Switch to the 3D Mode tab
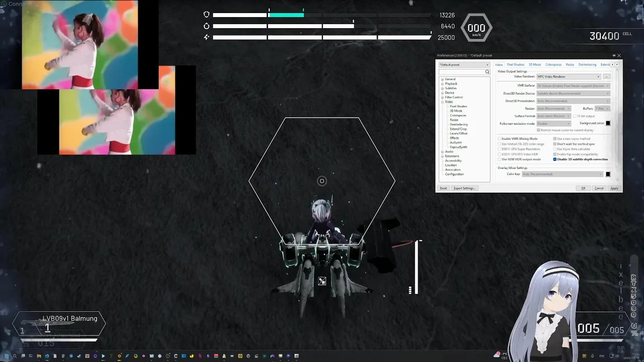The height and width of the screenshot is (362, 644). point(534,64)
